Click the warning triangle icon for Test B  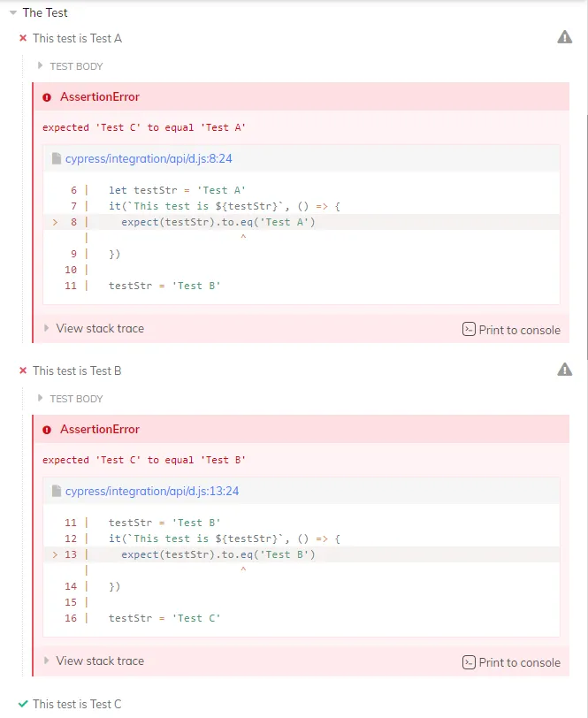point(565,370)
